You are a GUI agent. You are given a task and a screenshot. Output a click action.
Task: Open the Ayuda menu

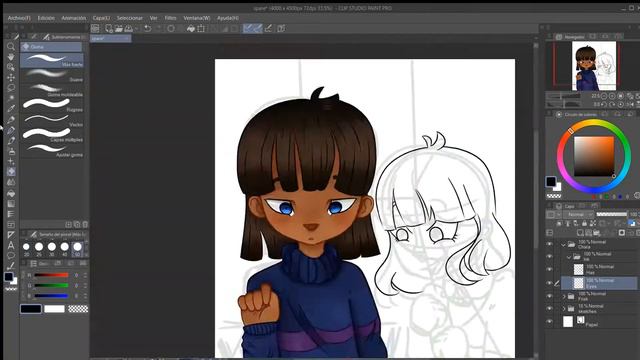(228, 18)
